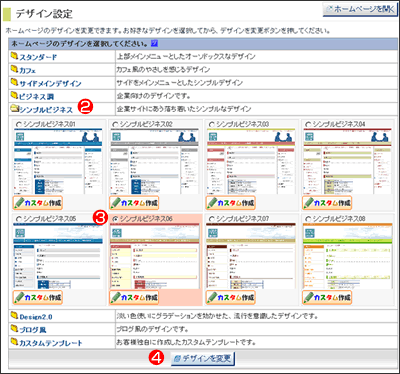400x374 pixels.
Task: Click the シンプルビジネス06 preview thumbnail
Action: click(155, 256)
